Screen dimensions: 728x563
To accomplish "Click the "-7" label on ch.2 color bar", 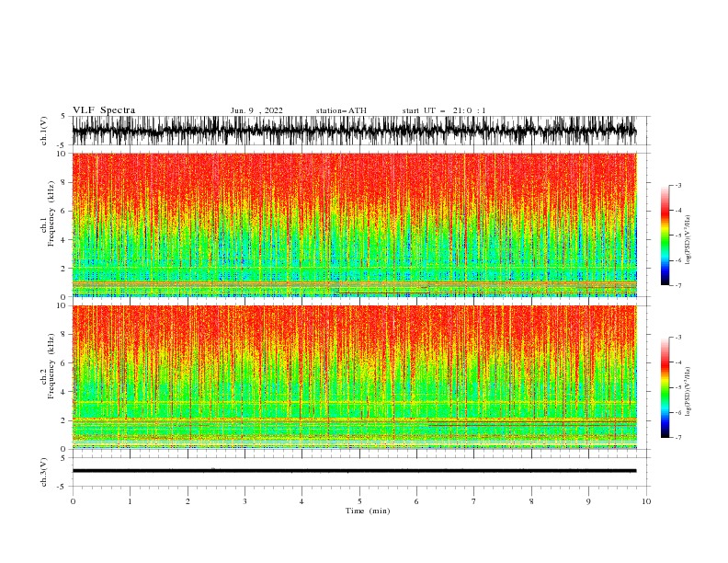I will point(677,438).
